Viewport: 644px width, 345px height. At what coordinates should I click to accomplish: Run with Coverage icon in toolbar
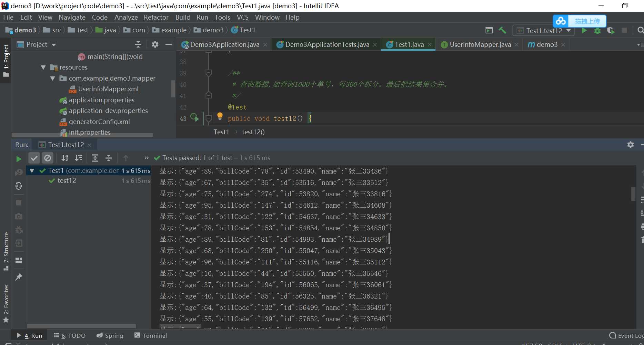(x=611, y=31)
